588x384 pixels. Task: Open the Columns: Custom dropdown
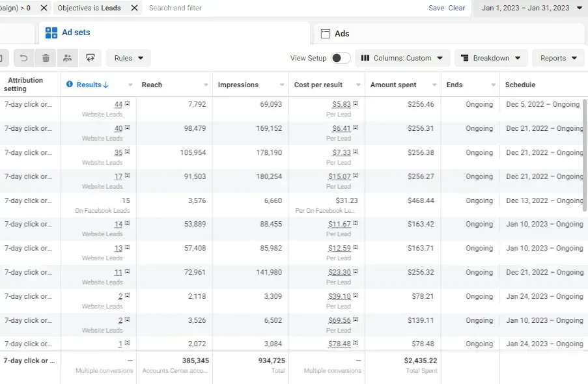(x=402, y=58)
